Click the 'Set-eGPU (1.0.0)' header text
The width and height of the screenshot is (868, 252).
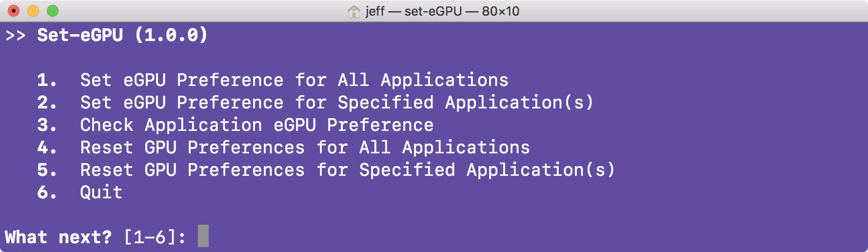[122, 35]
